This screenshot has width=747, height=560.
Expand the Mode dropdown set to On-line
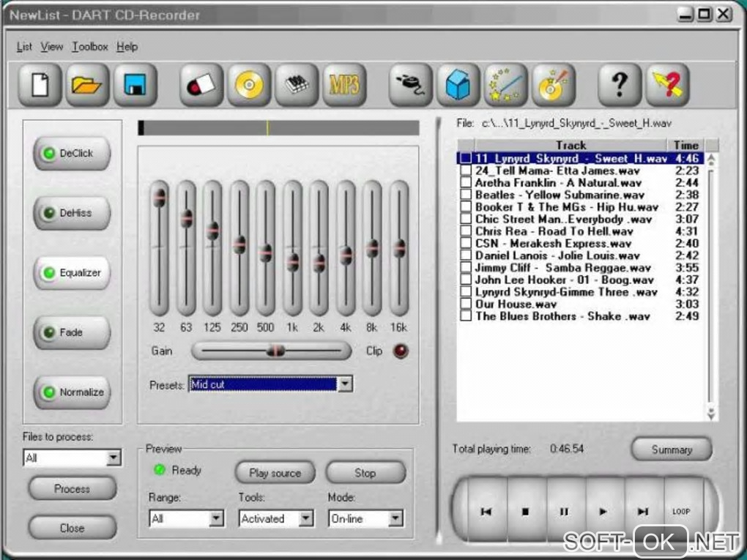395,519
